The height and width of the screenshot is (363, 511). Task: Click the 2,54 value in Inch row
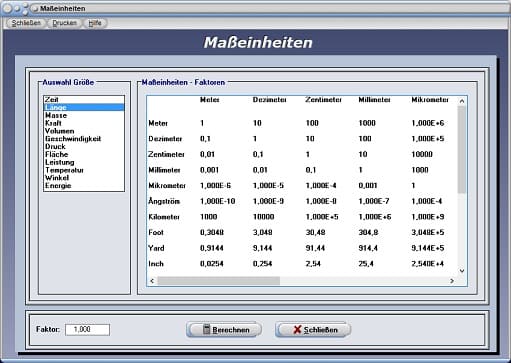(313, 264)
